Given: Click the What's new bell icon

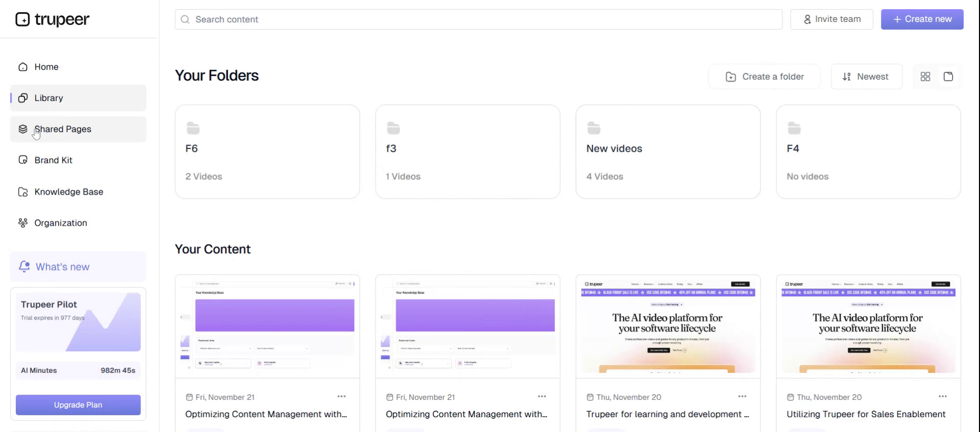Looking at the screenshot, I should click(24, 267).
